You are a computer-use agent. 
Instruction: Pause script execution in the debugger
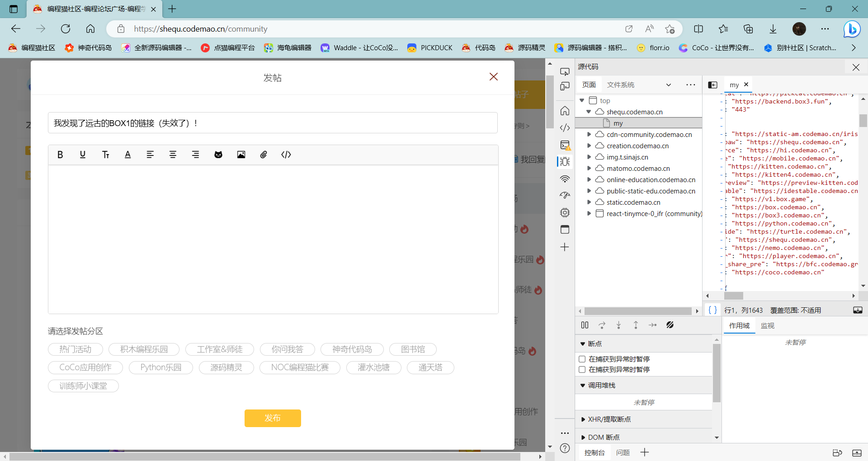(x=585, y=325)
